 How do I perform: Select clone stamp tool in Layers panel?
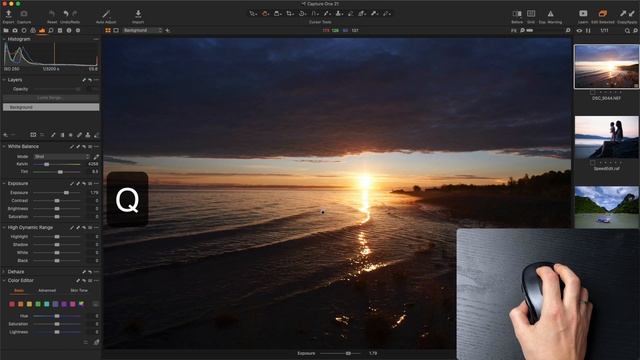88,135
